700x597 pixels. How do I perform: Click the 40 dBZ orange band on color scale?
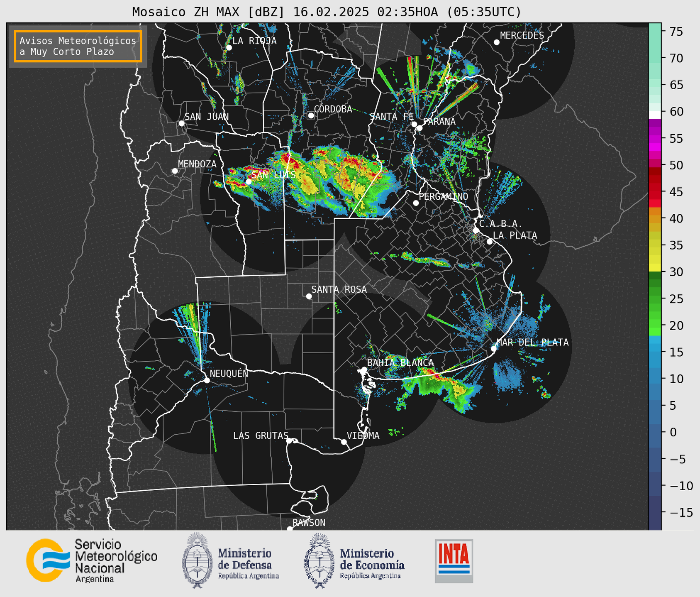tap(655, 219)
